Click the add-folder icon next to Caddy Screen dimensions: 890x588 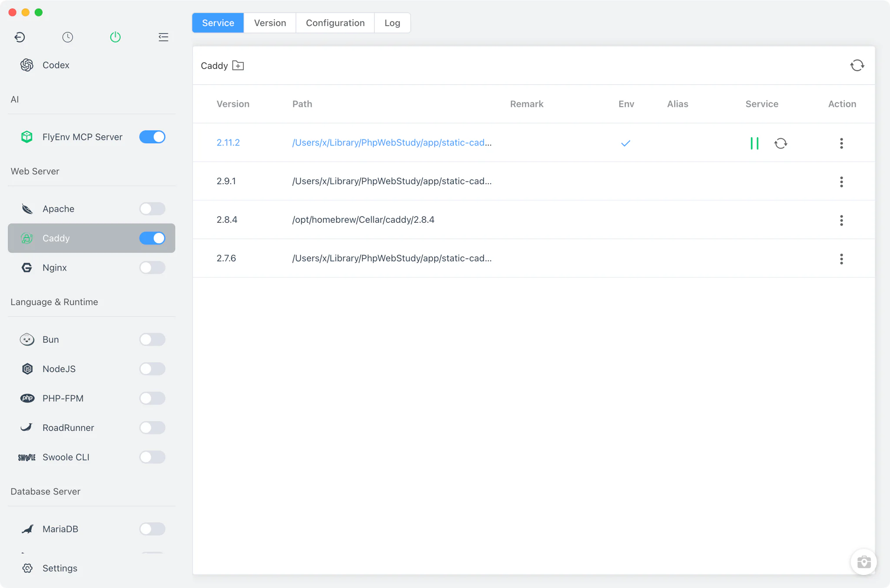pyautogui.click(x=238, y=66)
